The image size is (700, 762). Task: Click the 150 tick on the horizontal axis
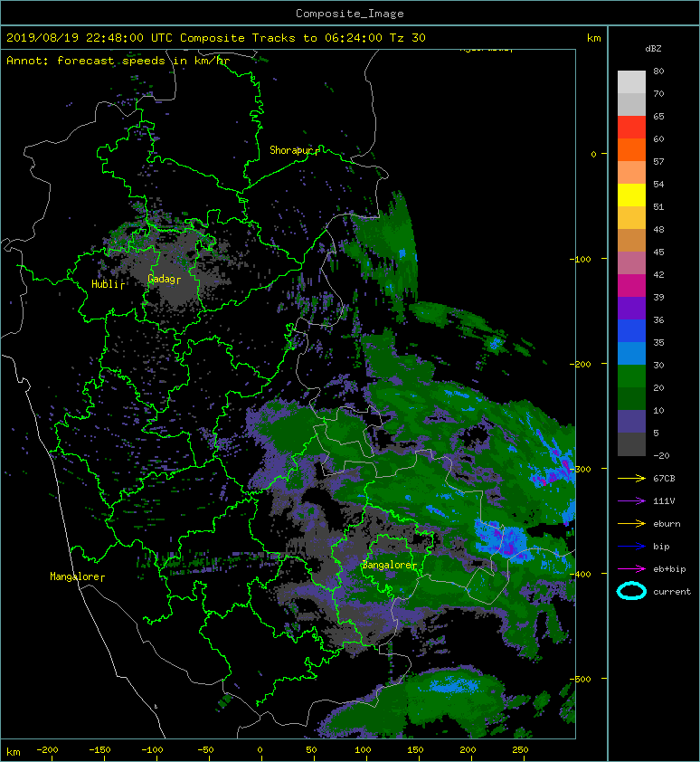click(415, 750)
